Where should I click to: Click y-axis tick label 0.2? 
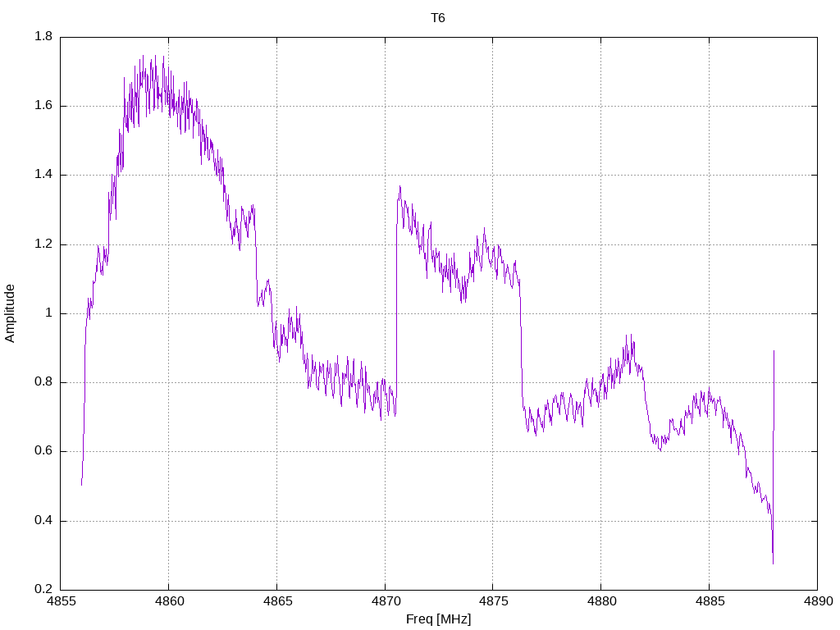(x=43, y=590)
